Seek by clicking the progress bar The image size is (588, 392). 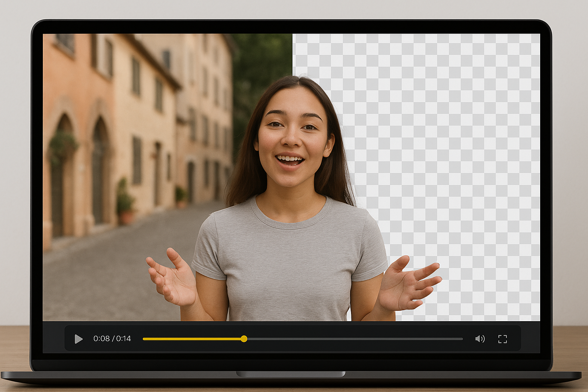tap(345, 338)
